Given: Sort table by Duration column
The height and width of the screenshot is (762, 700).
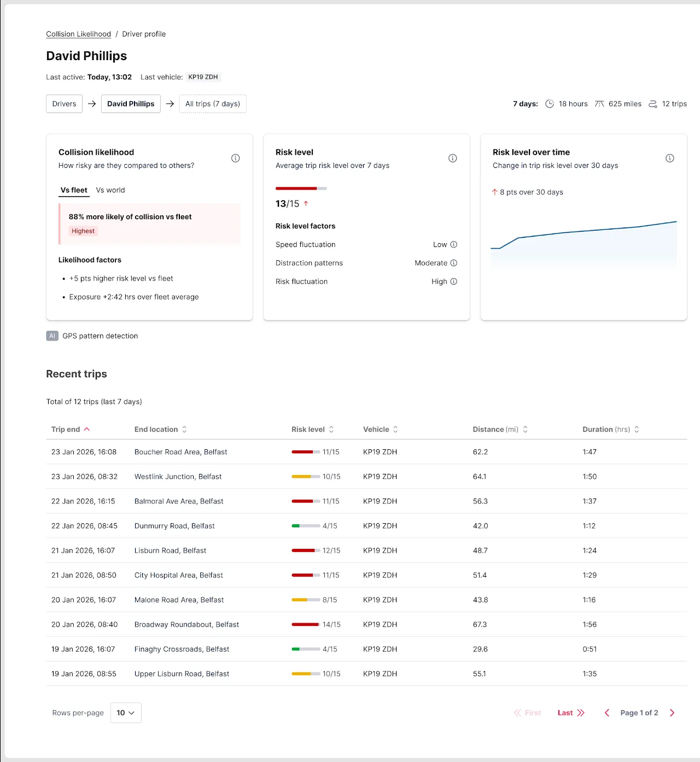Looking at the screenshot, I should pyautogui.click(x=611, y=430).
